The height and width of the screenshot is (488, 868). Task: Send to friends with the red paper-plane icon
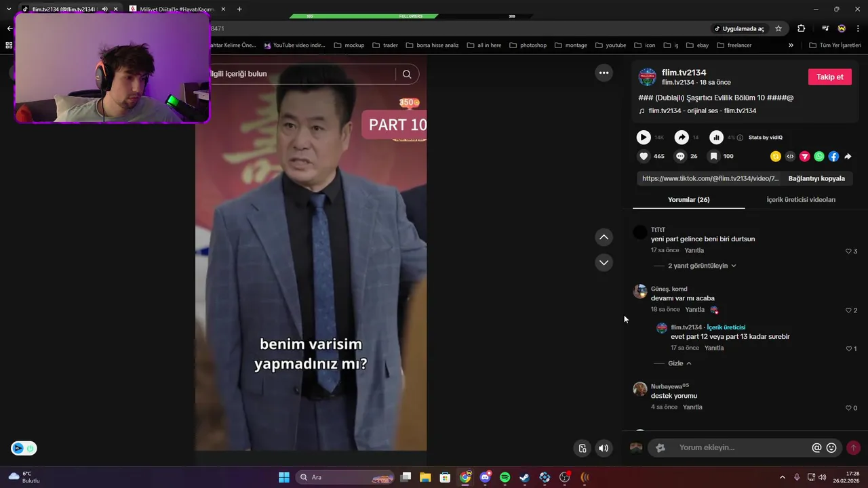pos(805,157)
